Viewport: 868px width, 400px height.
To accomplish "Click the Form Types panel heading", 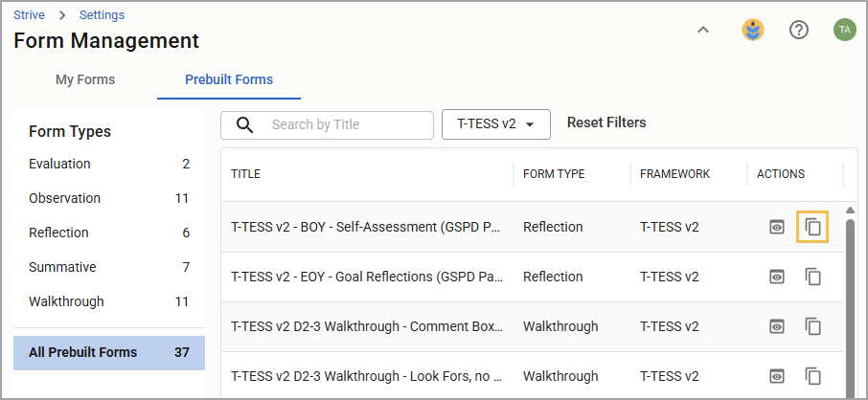I will [x=70, y=132].
